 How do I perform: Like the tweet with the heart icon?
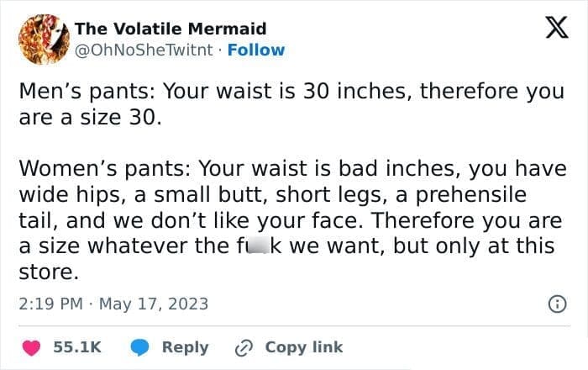point(32,346)
